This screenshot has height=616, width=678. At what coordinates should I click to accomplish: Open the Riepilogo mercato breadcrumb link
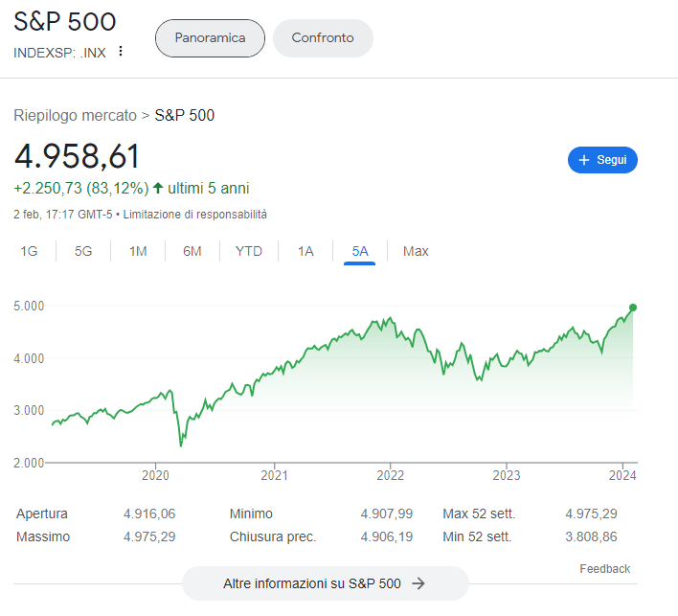coord(75,116)
